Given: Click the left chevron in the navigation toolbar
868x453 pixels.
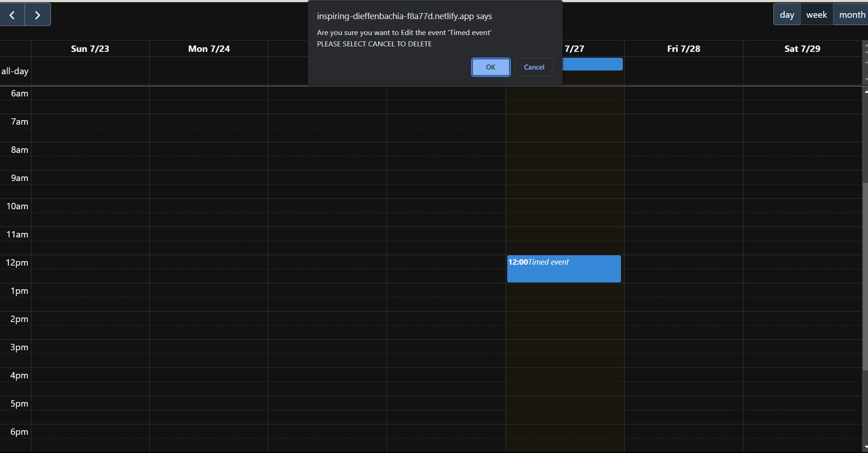Looking at the screenshot, I should pos(12,14).
